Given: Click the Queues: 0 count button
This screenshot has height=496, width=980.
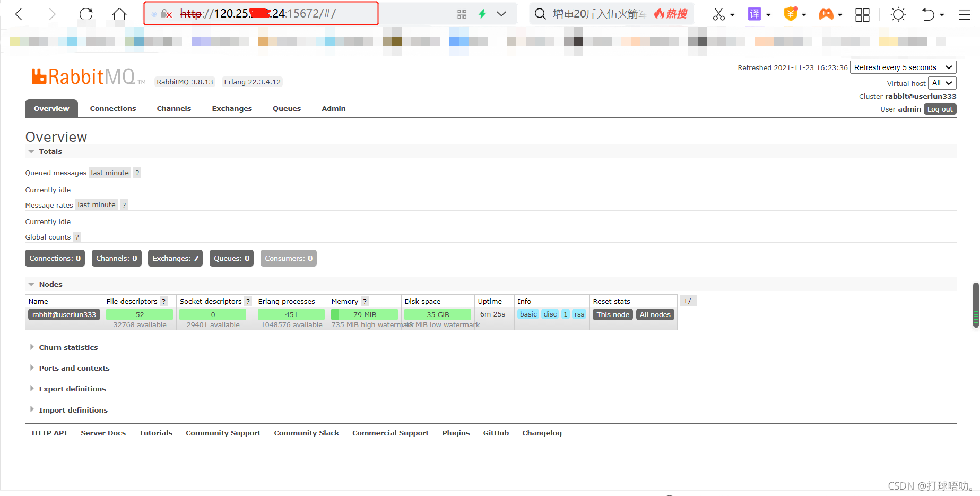Looking at the screenshot, I should tap(232, 258).
